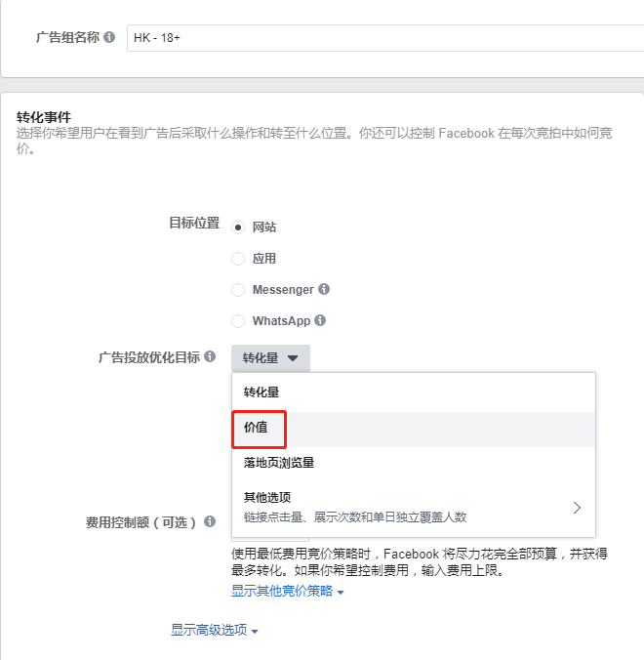Select the 网站 radio button
The width and height of the screenshot is (644, 660).
(x=238, y=227)
